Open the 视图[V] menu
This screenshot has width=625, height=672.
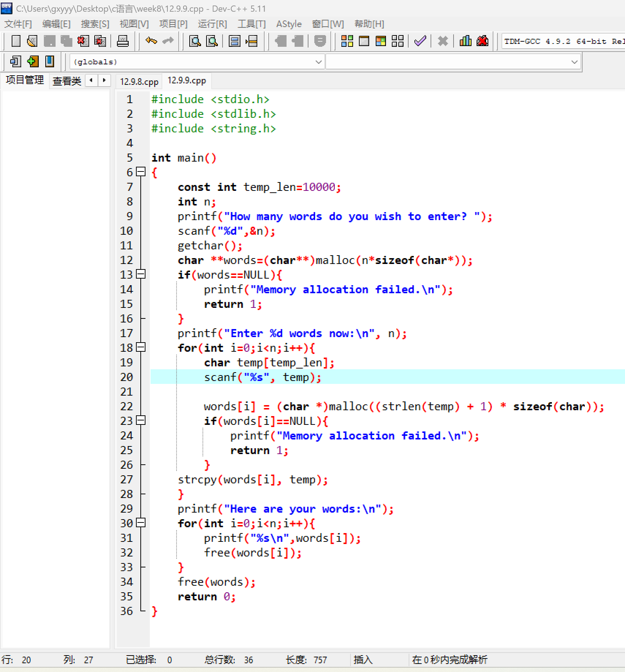[134, 24]
